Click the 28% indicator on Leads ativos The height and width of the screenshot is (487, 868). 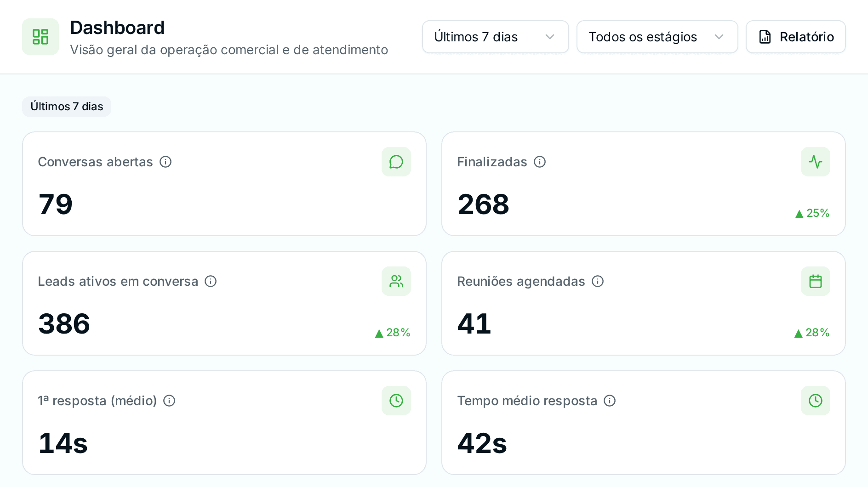392,333
